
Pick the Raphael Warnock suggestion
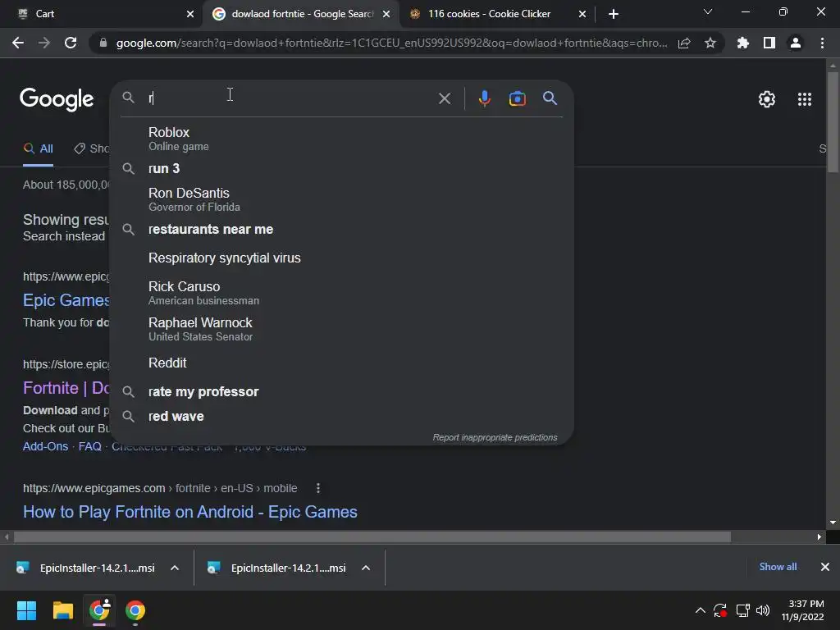point(341,329)
